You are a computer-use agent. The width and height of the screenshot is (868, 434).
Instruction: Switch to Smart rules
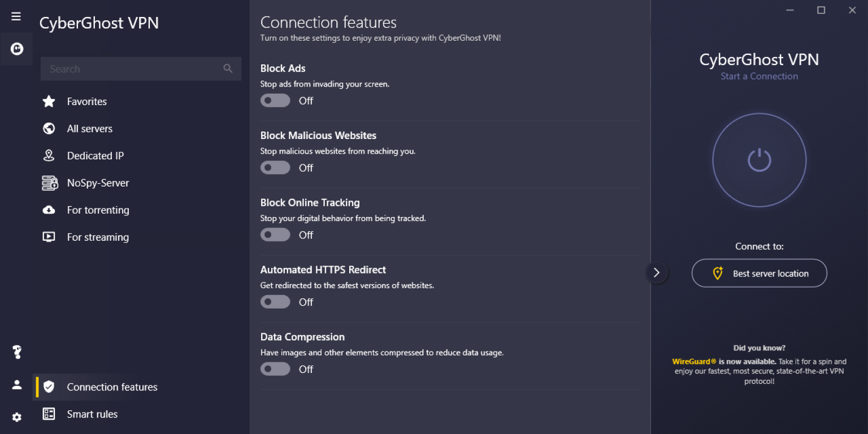[92, 414]
